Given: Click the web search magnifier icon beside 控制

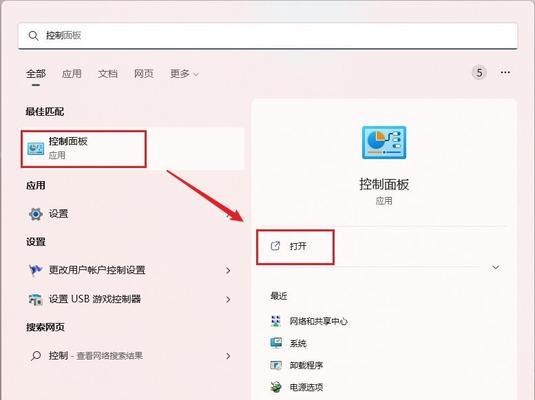Looking at the screenshot, I should click(35, 356).
